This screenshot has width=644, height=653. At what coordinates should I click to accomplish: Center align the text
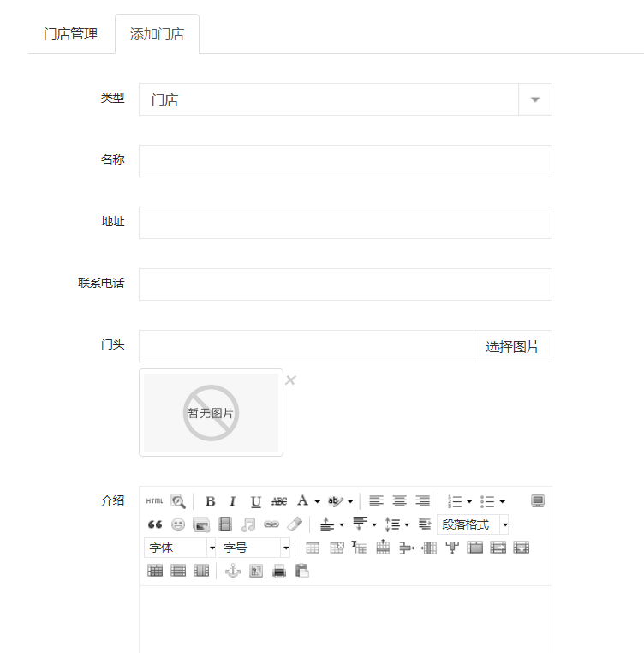click(400, 501)
